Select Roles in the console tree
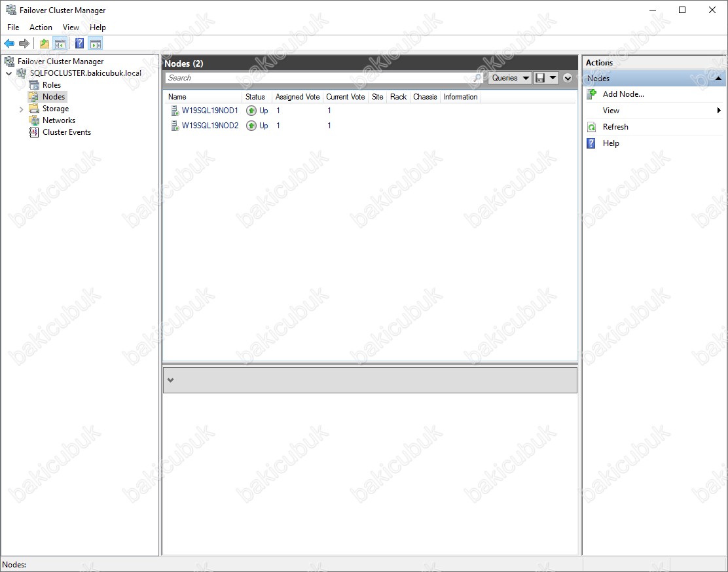This screenshot has height=572, width=728. pos(52,85)
